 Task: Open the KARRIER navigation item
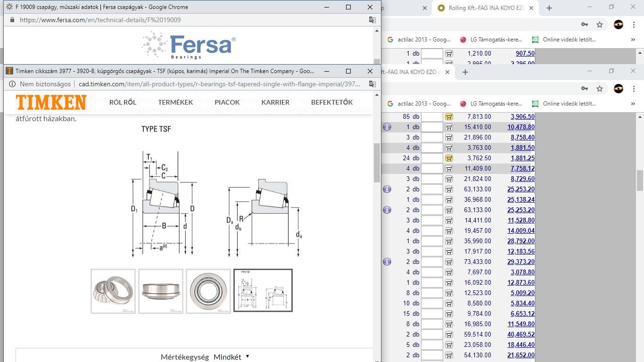pos(275,102)
